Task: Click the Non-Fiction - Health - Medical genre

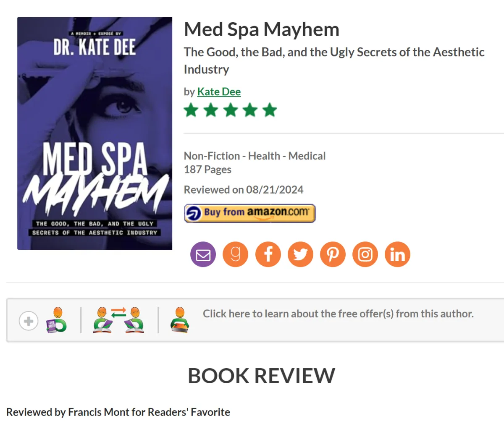Action: coord(255,156)
